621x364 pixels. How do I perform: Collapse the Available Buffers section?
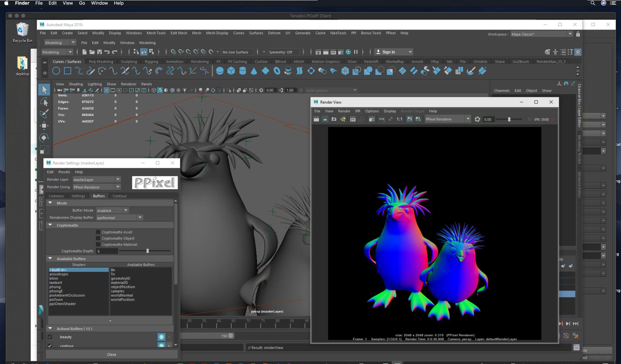[50, 259]
